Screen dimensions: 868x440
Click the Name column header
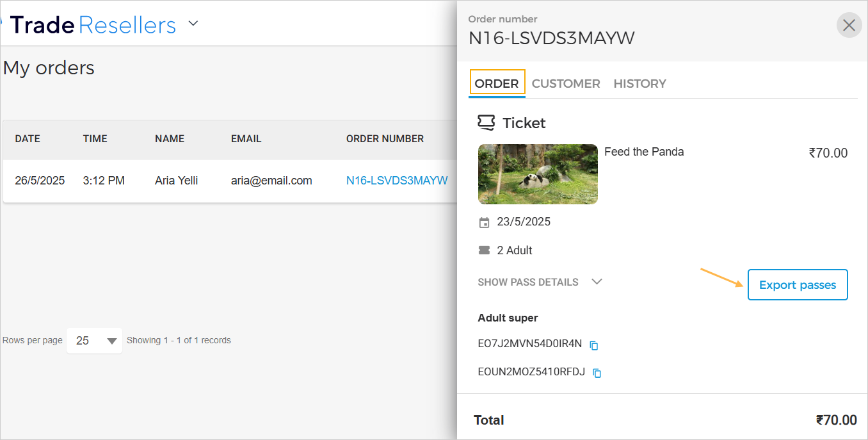pyautogui.click(x=170, y=139)
